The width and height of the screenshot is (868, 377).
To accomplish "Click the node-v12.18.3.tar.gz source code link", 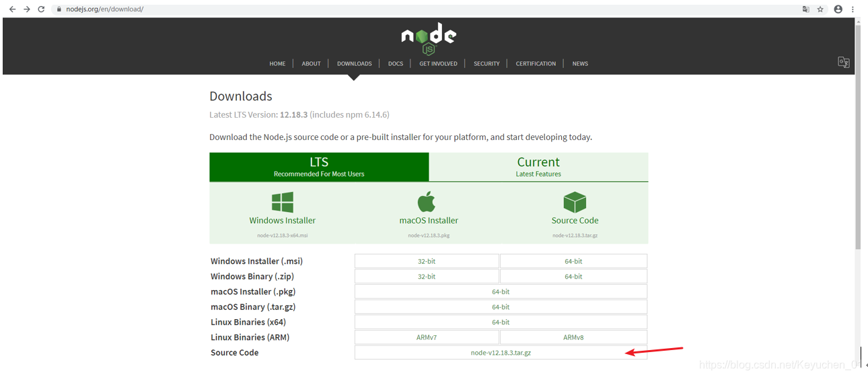I will click(x=501, y=353).
